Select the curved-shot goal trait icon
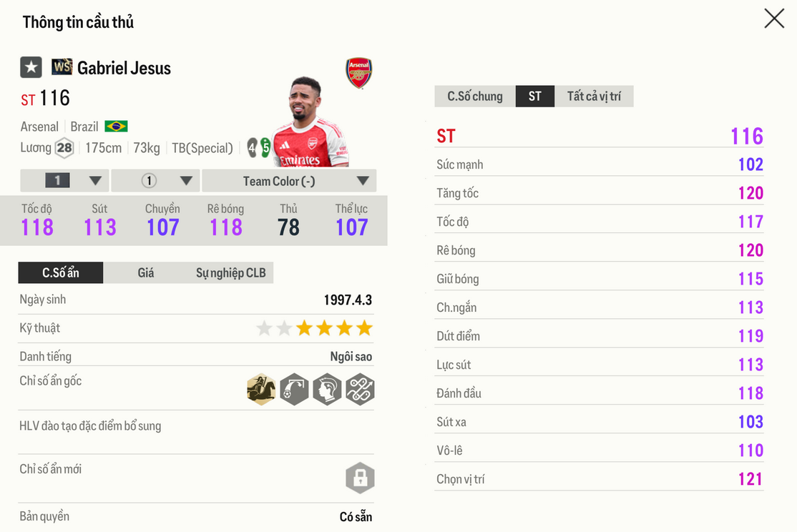The width and height of the screenshot is (797, 532). (294, 390)
